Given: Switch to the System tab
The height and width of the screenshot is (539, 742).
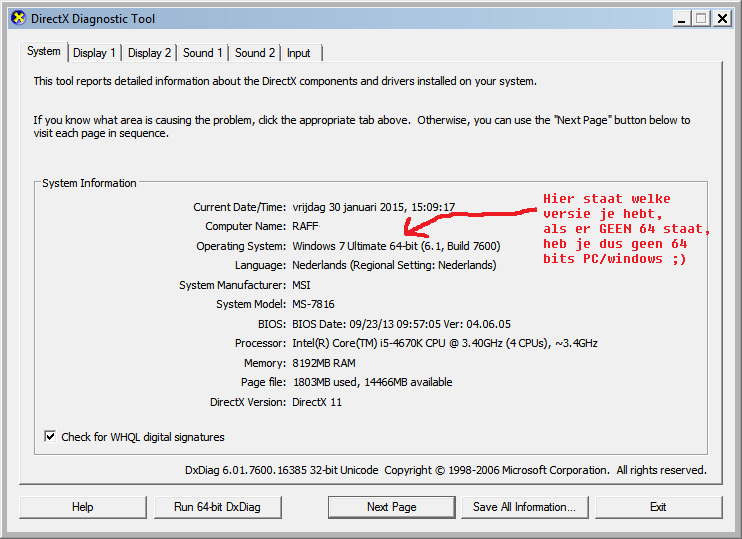Looking at the screenshot, I should 44,51.
